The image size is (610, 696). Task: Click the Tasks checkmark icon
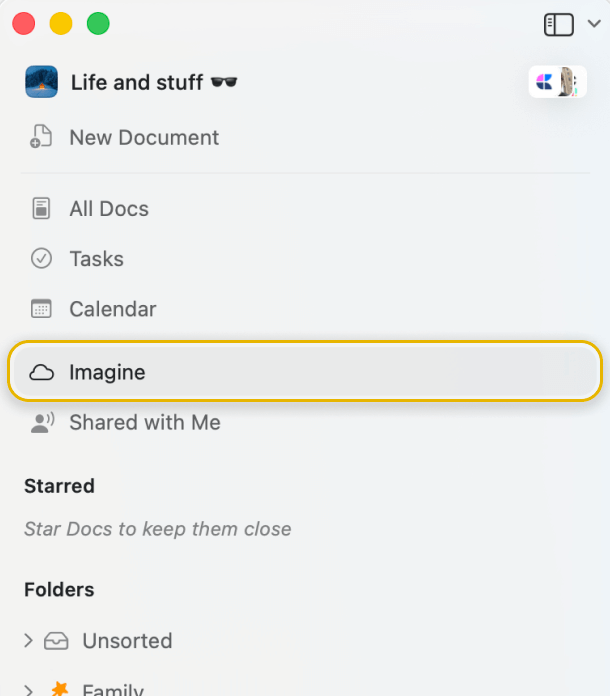click(41, 258)
